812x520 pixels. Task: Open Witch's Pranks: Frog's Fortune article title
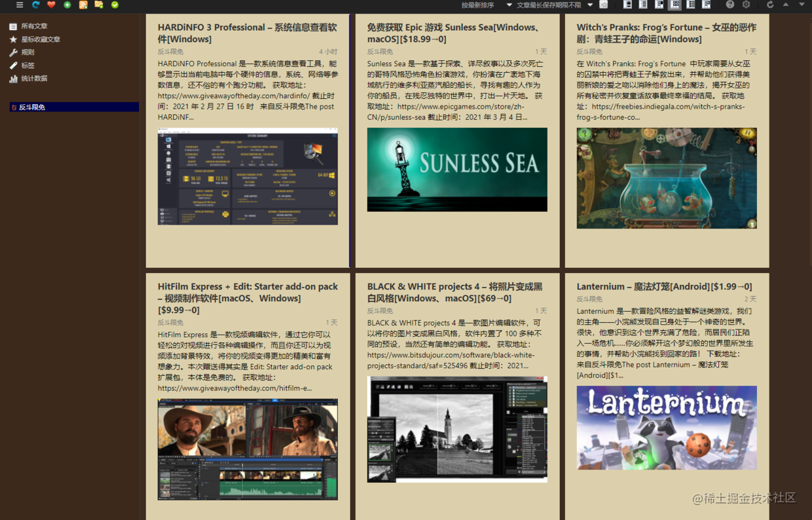pos(667,33)
